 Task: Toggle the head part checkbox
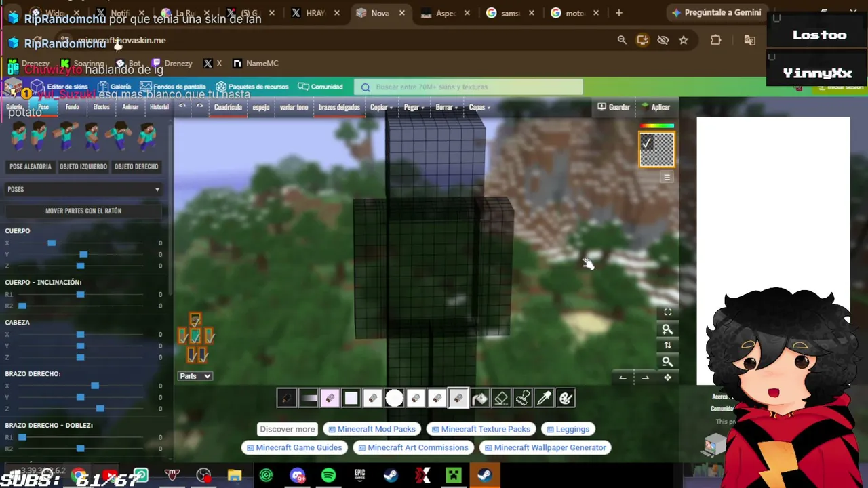[x=195, y=319]
